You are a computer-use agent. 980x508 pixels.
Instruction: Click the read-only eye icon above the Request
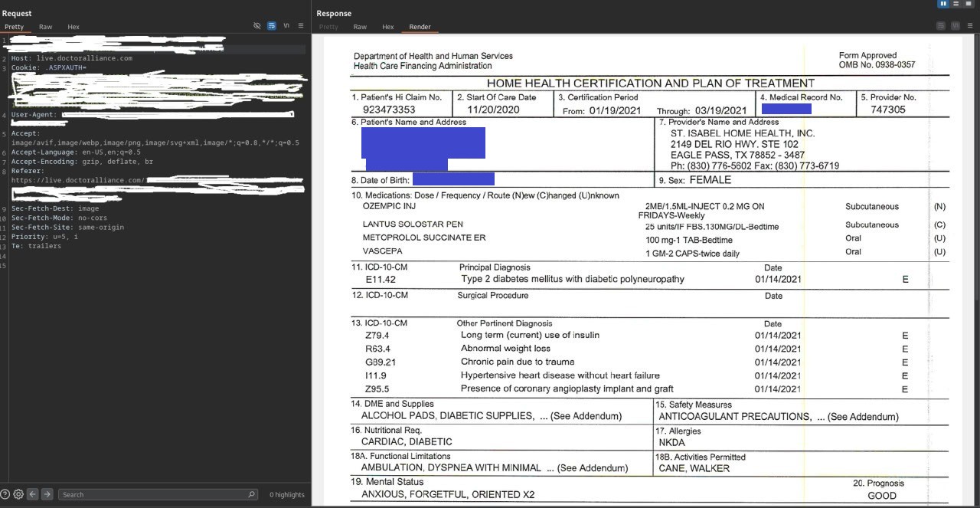tap(258, 25)
